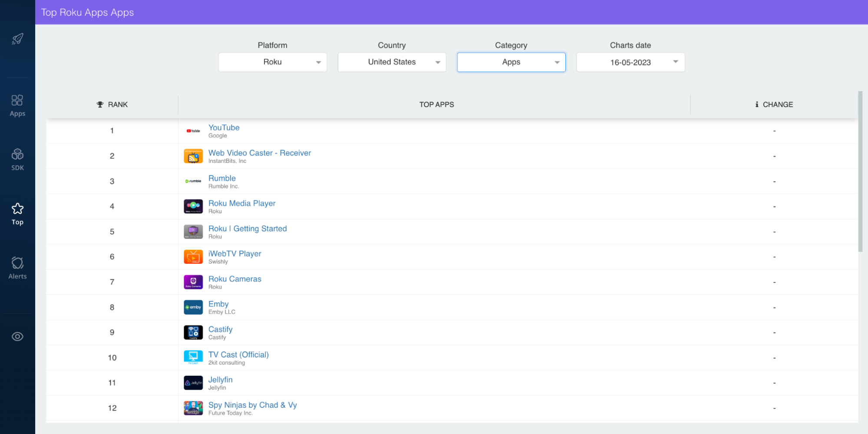
Task: Open the Country dropdown showing United States
Action: tap(392, 62)
